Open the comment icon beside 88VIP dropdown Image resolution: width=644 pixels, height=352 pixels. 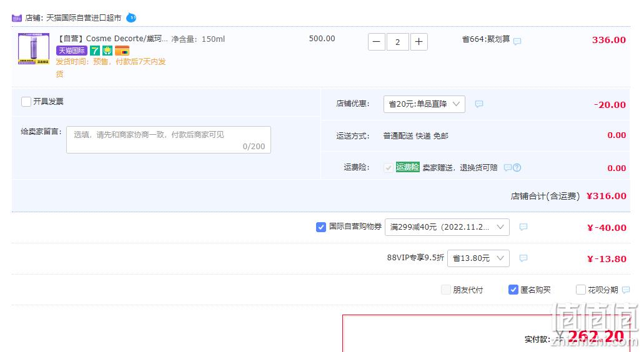pyautogui.click(x=523, y=258)
